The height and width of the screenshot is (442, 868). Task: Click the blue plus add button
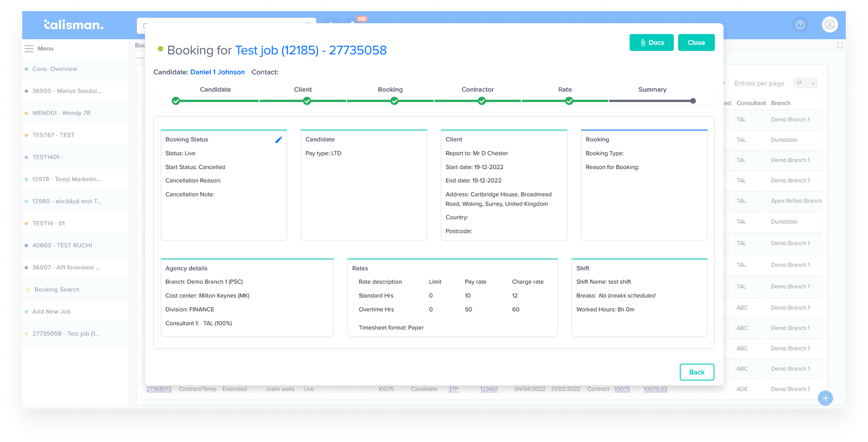click(825, 398)
